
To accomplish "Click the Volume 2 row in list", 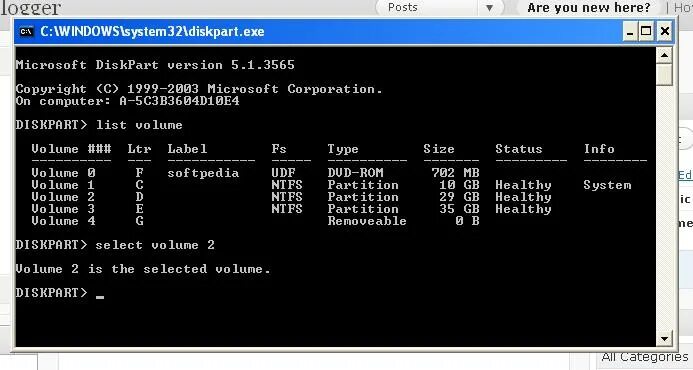I will pos(292,197).
